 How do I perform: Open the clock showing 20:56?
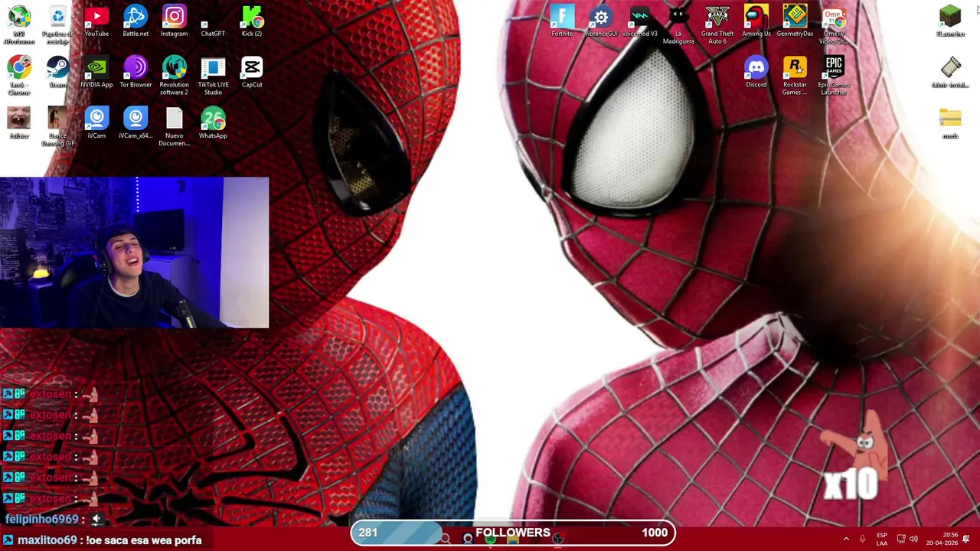click(x=942, y=539)
